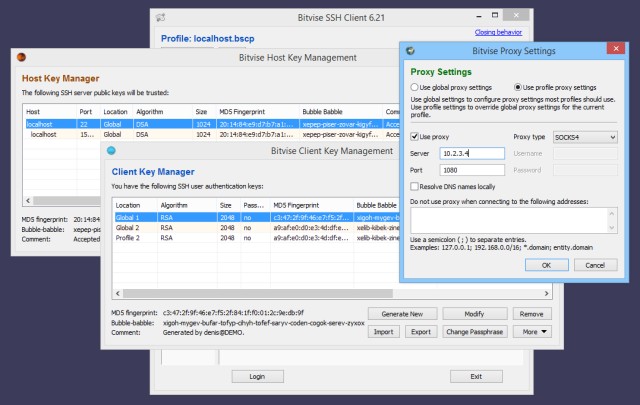Click the right arrow of client key scrollbar
The width and height of the screenshot is (640, 405).
click(x=547, y=294)
